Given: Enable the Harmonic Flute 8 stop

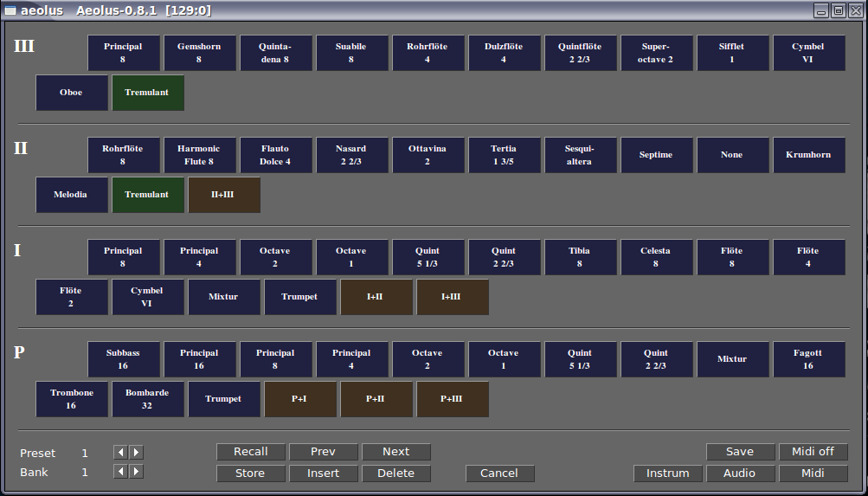Looking at the screenshot, I should tap(200, 155).
